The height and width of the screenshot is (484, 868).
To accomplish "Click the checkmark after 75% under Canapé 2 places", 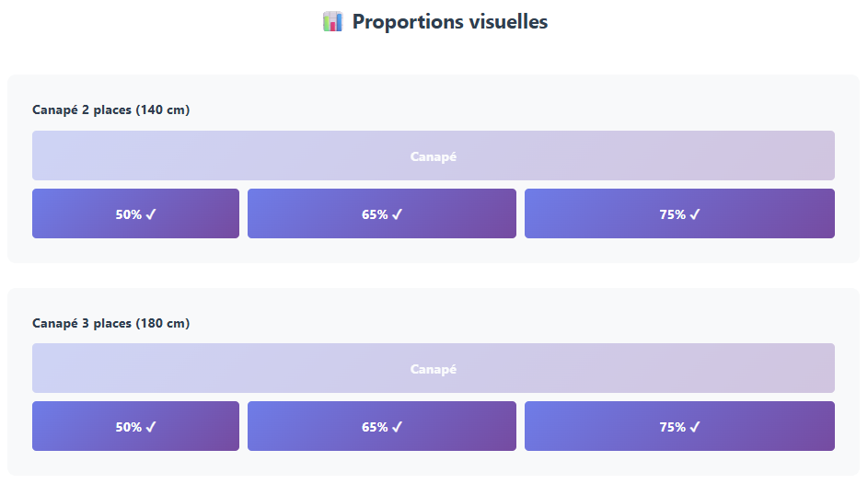I will click(695, 214).
